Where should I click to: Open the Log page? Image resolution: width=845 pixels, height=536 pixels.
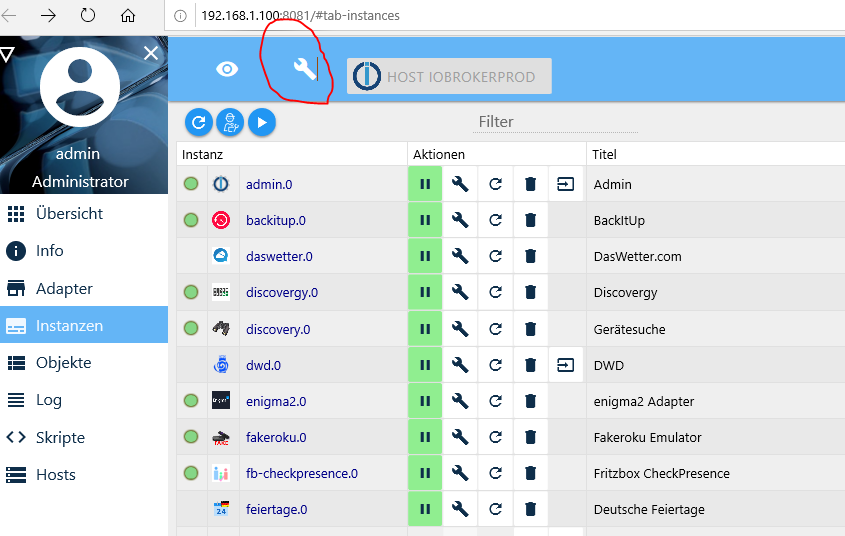pos(84,400)
